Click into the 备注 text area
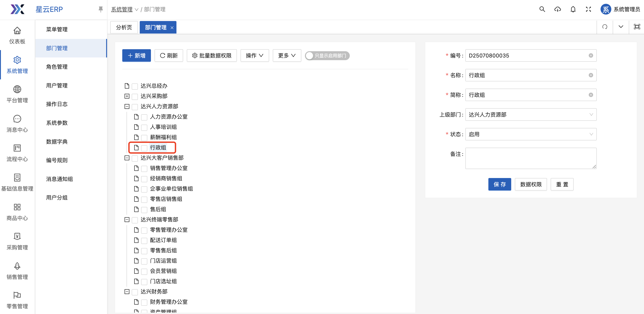The width and height of the screenshot is (644, 314). [x=530, y=158]
